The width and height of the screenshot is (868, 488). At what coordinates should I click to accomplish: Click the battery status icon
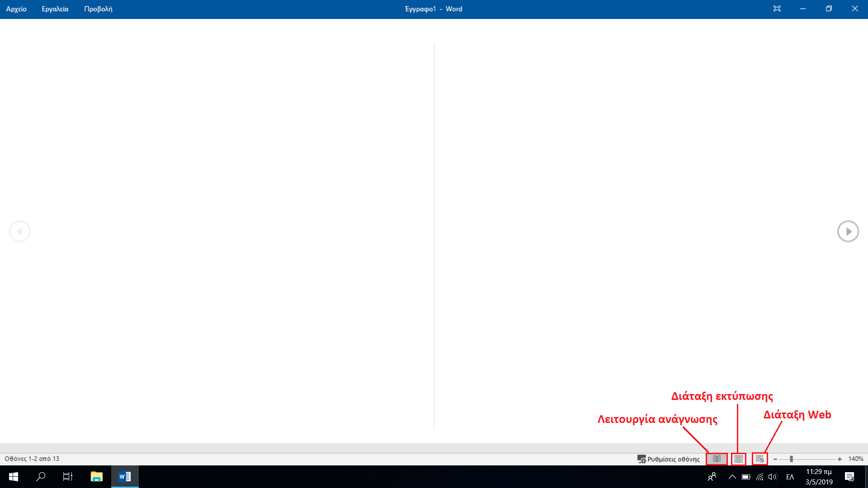click(746, 477)
